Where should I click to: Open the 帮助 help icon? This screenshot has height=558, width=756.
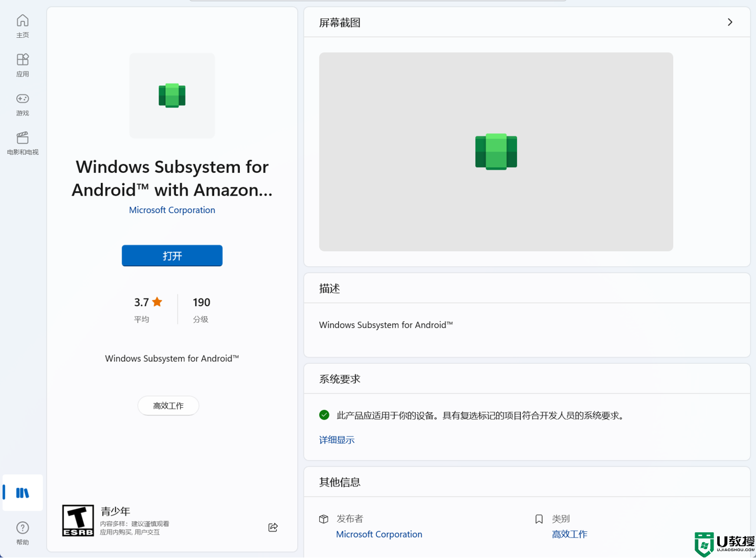[x=23, y=533]
